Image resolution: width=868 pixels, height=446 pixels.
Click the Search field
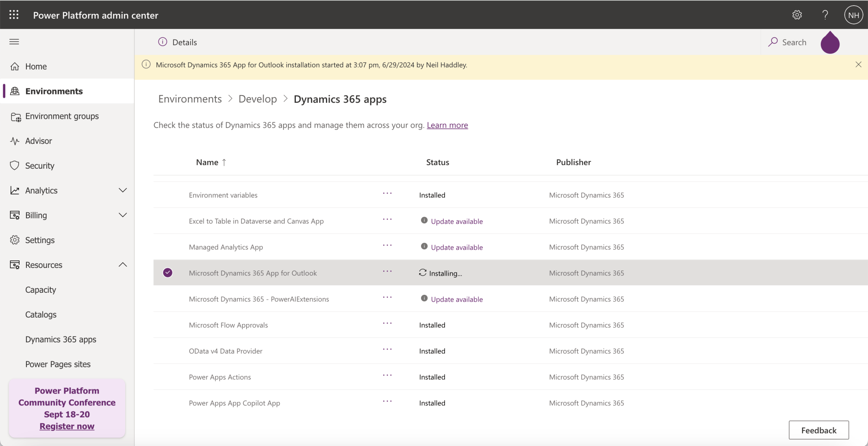[x=788, y=42]
